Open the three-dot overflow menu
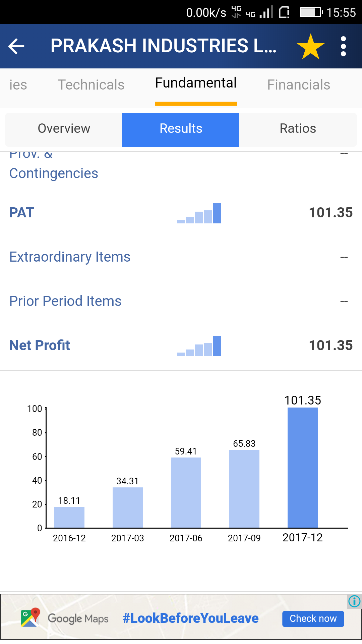The width and height of the screenshot is (362, 644). 343,47
